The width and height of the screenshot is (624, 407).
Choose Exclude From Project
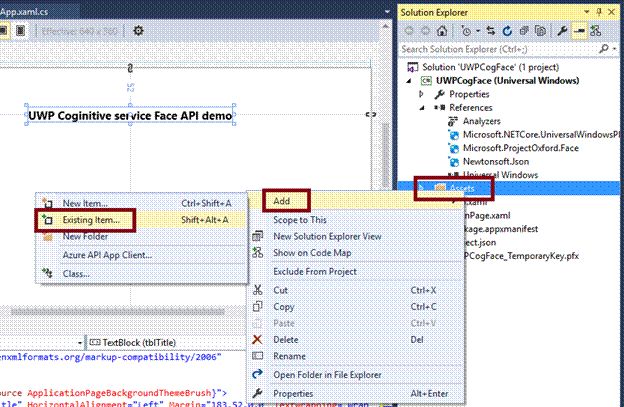tap(315, 272)
